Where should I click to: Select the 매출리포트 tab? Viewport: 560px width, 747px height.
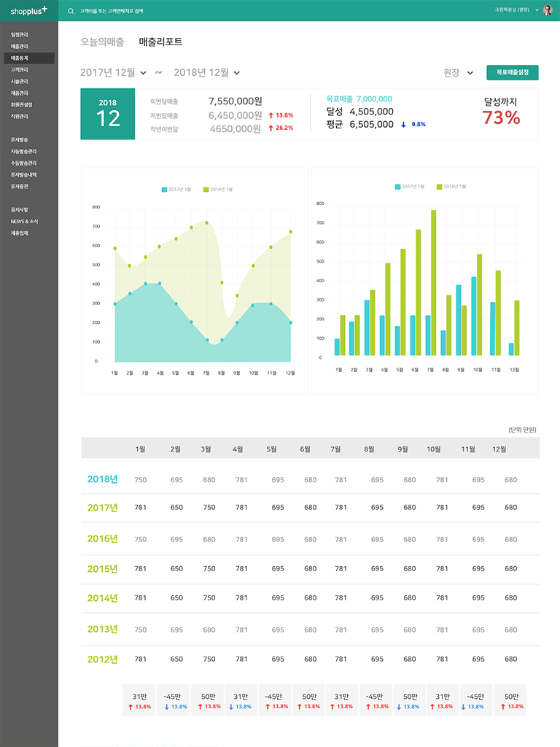pyautogui.click(x=160, y=42)
